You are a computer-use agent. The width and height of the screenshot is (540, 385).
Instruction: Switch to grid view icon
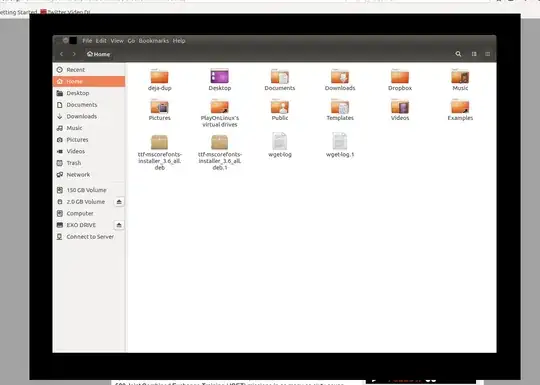pos(474,54)
